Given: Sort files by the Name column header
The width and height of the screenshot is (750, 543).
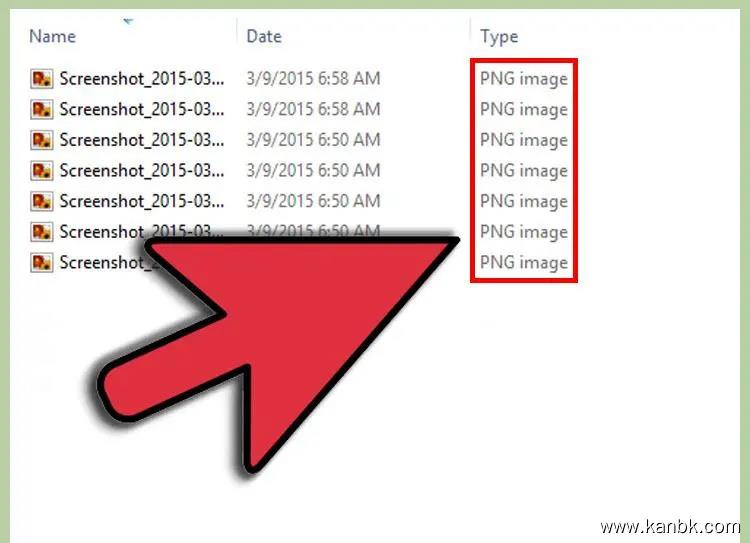Looking at the screenshot, I should coord(53,36).
